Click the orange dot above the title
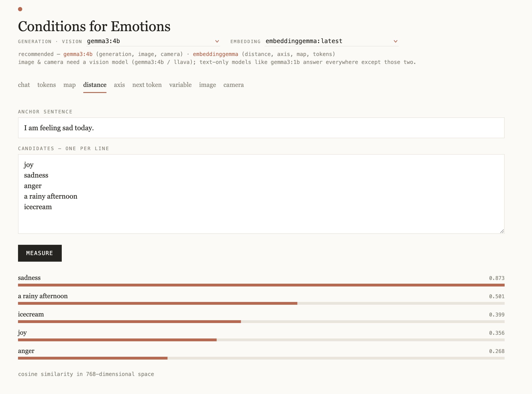 20,9
